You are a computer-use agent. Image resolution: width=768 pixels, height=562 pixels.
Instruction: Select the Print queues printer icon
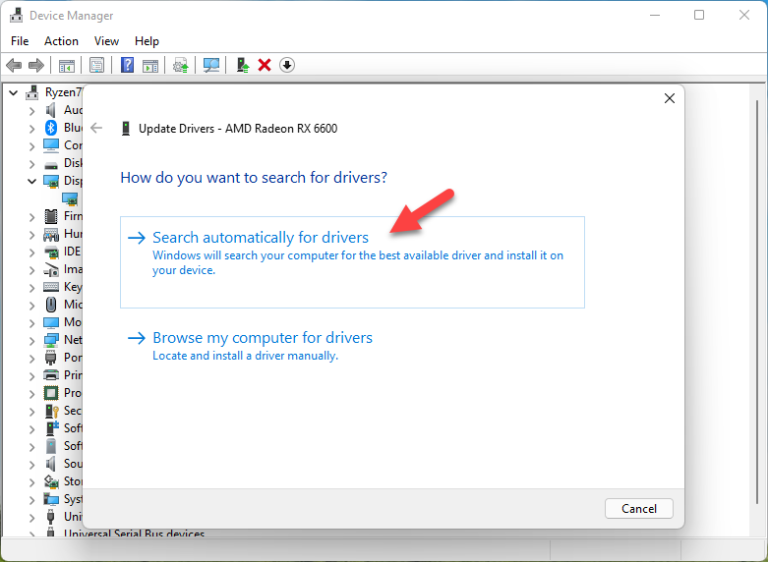(x=51, y=375)
